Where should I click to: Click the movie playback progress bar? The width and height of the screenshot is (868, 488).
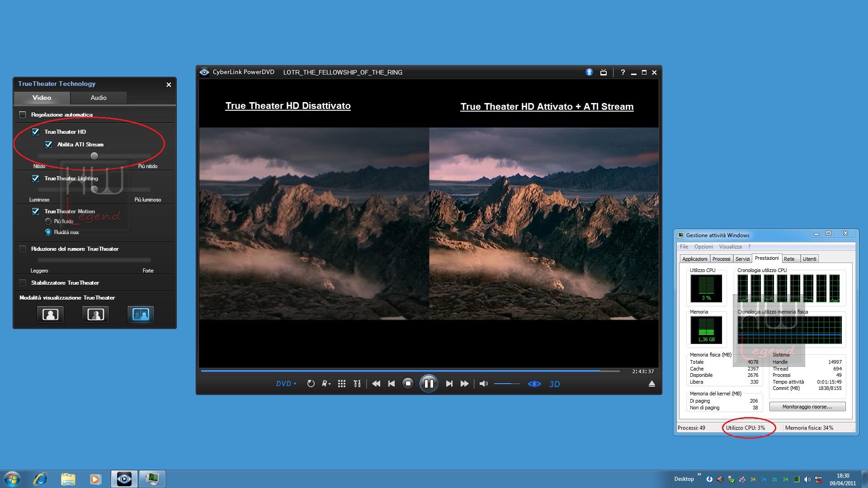click(410, 371)
